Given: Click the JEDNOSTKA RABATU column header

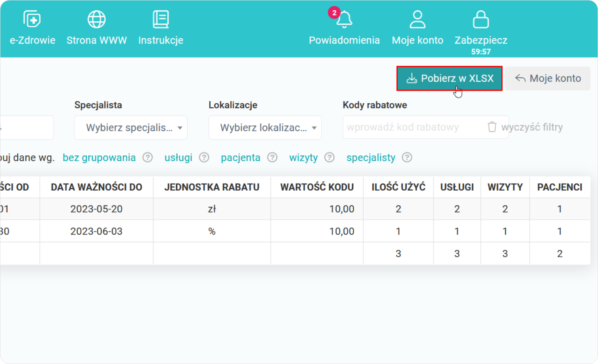Looking at the screenshot, I should click(x=212, y=187).
